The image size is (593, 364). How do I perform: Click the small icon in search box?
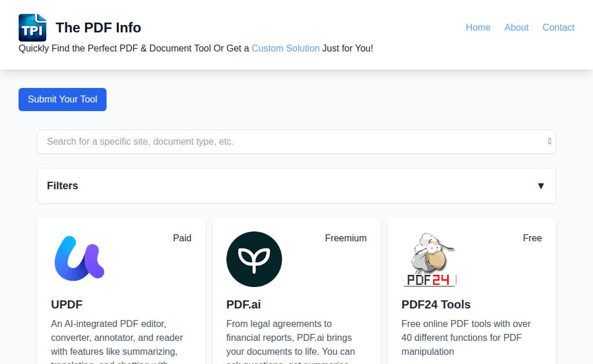click(x=550, y=141)
